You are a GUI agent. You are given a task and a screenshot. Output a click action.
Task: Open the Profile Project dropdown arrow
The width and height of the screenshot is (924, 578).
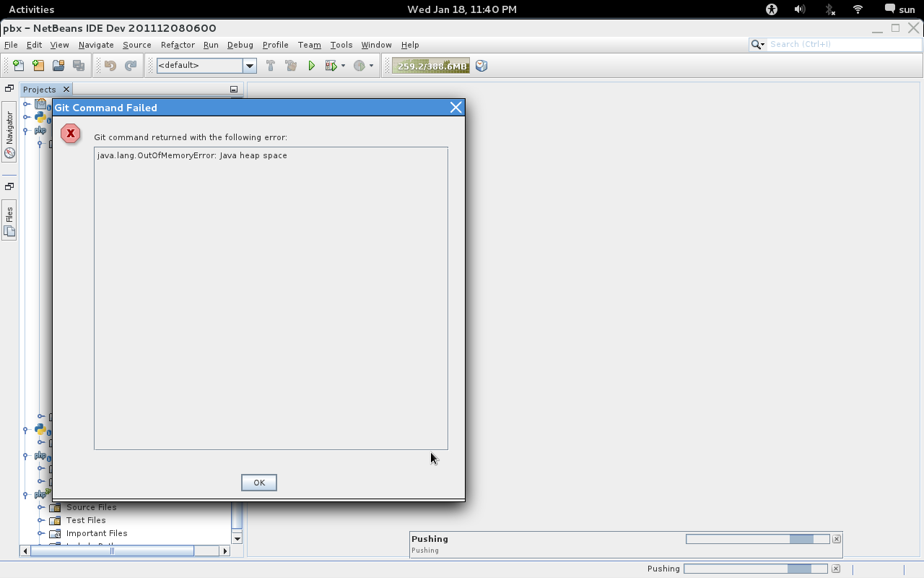click(372, 66)
